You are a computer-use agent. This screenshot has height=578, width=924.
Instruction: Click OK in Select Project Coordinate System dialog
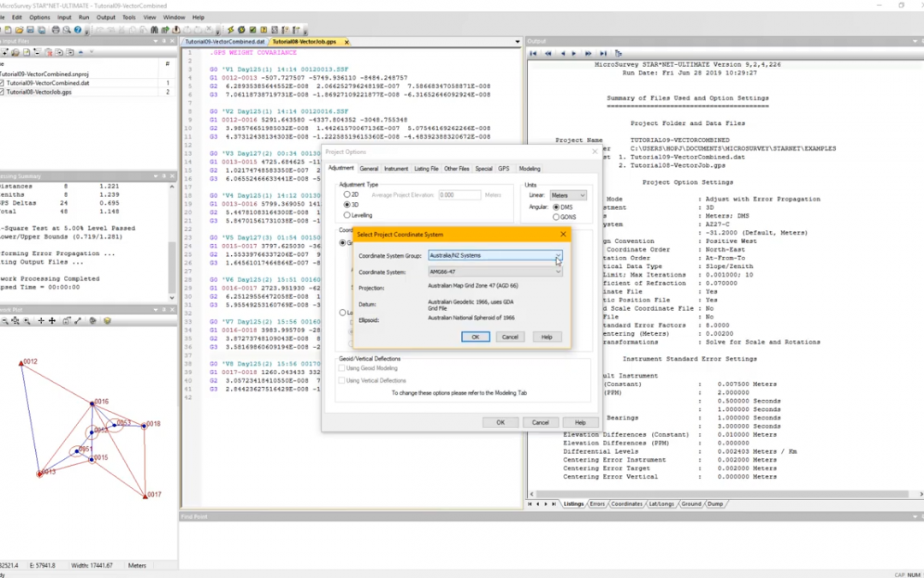475,337
